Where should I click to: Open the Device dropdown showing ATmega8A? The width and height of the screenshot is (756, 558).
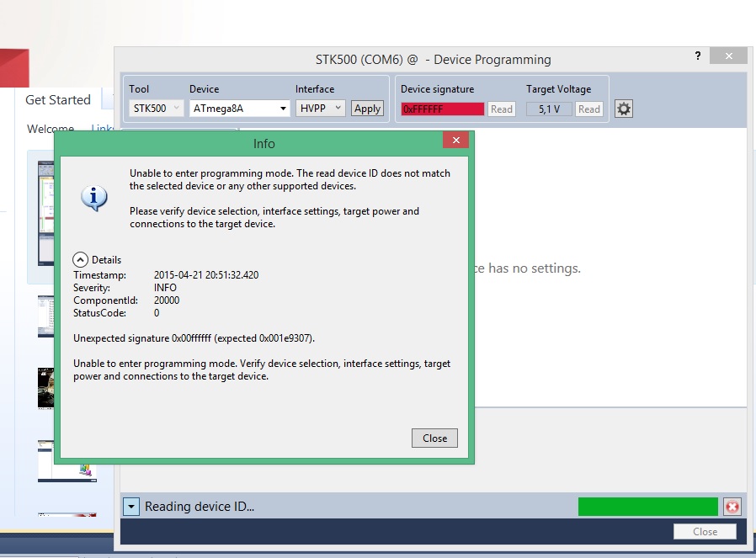(x=239, y=109)
